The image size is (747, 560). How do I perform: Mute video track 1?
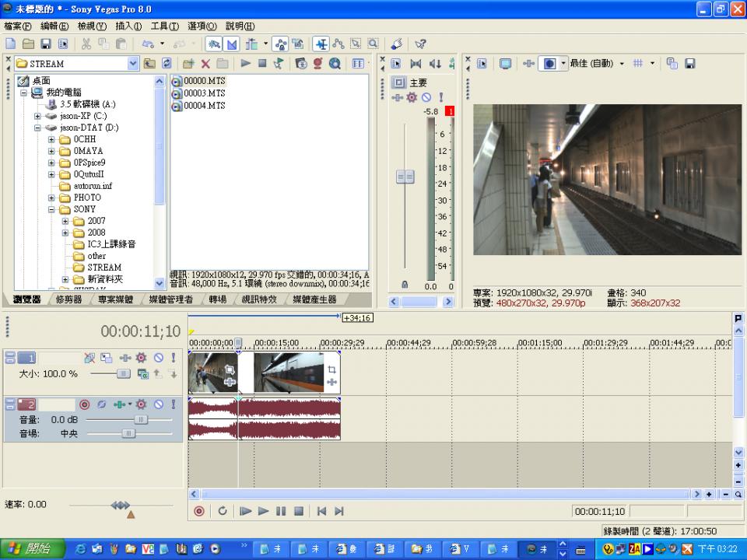click(158, 358)
